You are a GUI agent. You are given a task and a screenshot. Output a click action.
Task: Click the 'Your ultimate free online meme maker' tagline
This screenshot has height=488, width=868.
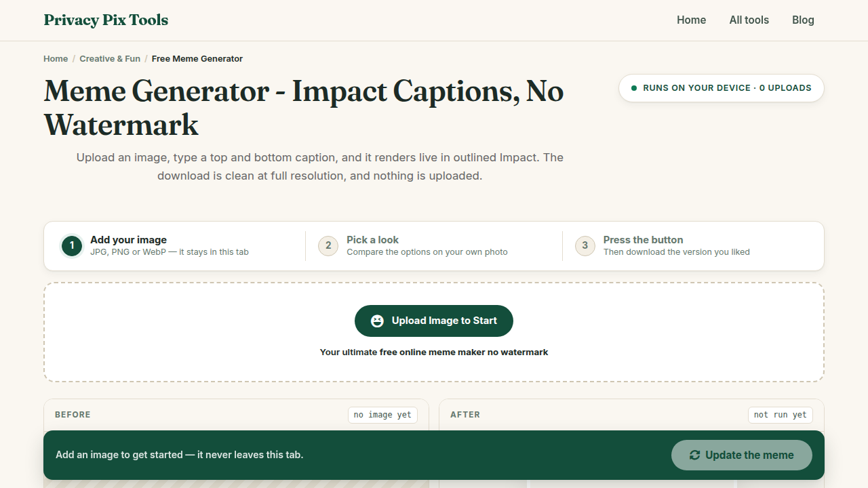pyautogui.click(x=434, y=352)
